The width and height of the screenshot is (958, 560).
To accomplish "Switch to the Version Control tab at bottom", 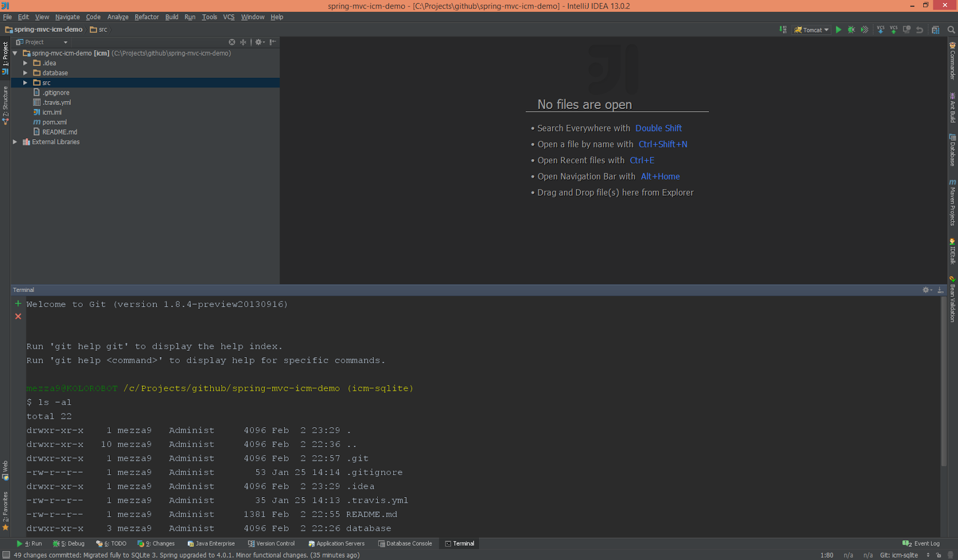I will [271, 543].
